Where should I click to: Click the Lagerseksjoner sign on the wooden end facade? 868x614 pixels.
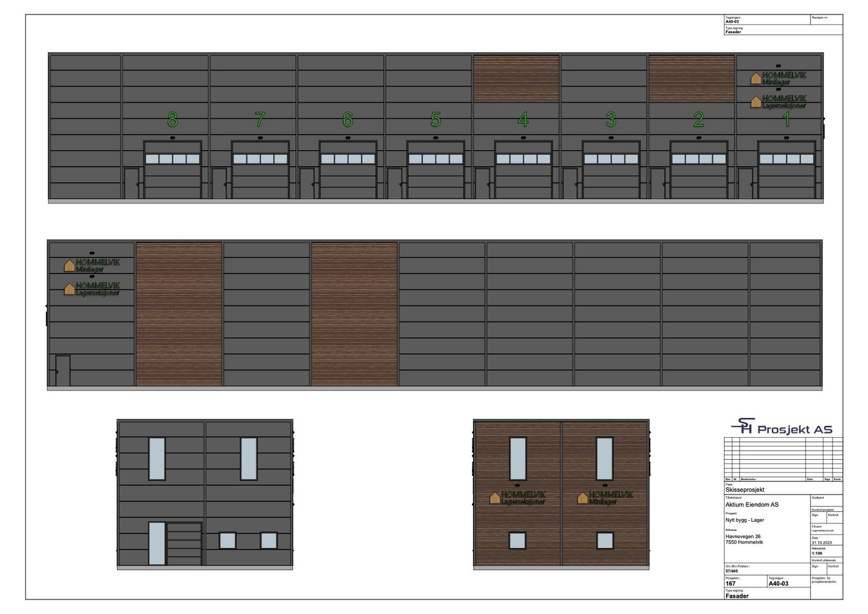tap(518, 498)
